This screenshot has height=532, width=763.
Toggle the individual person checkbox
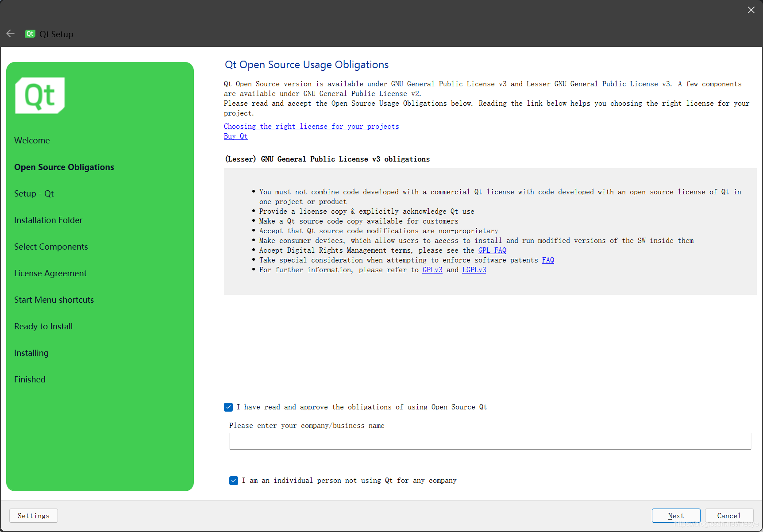233,480
